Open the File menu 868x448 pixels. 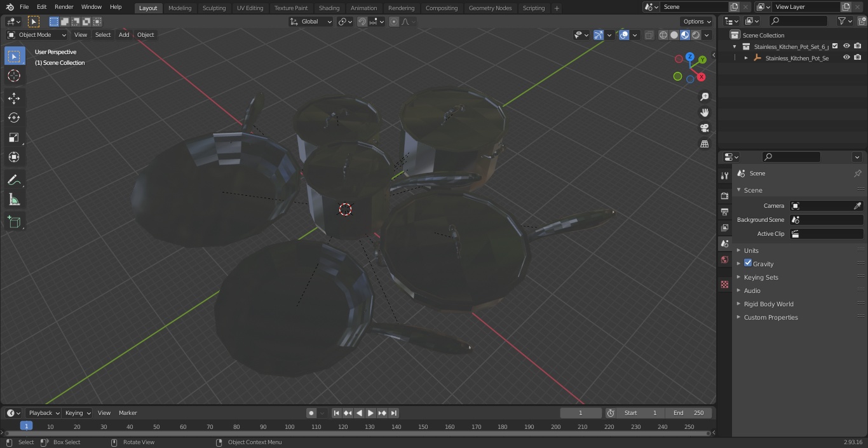click(x=24, y=7)
